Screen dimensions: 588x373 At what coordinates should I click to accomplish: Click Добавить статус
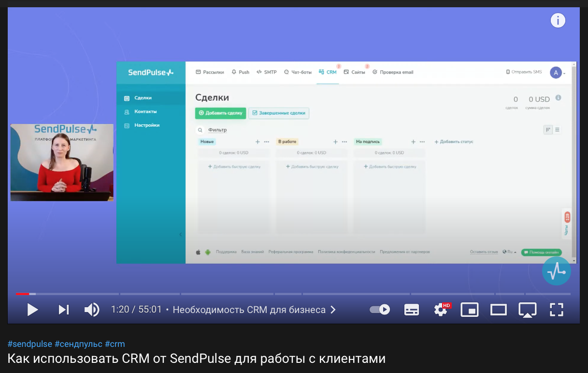454,142
